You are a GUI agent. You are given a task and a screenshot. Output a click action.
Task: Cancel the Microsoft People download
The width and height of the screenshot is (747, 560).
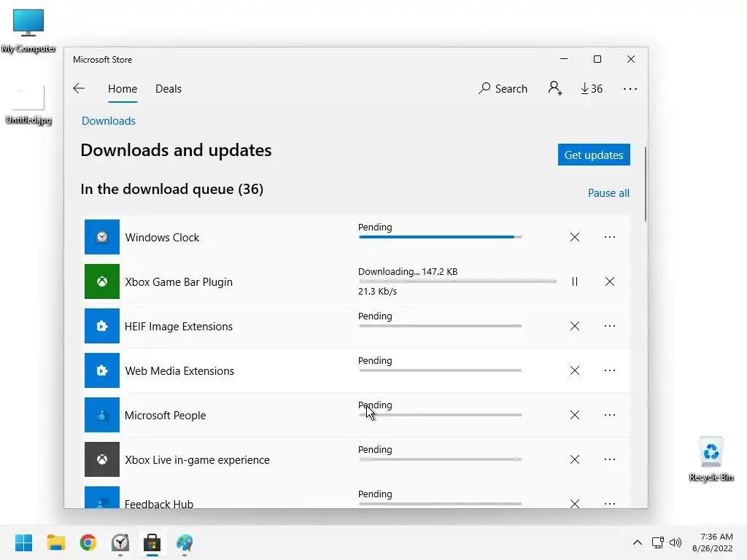(575, 415)
